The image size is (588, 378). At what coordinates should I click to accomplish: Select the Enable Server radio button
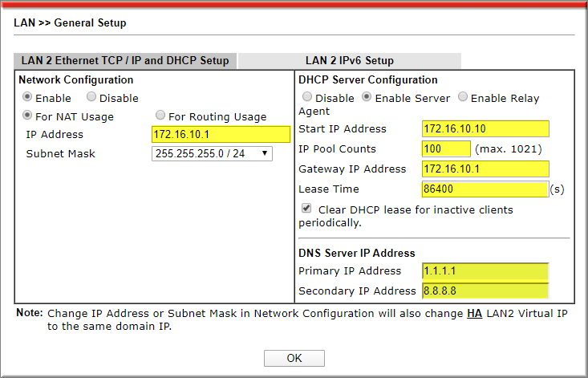(x=367, y=97)
